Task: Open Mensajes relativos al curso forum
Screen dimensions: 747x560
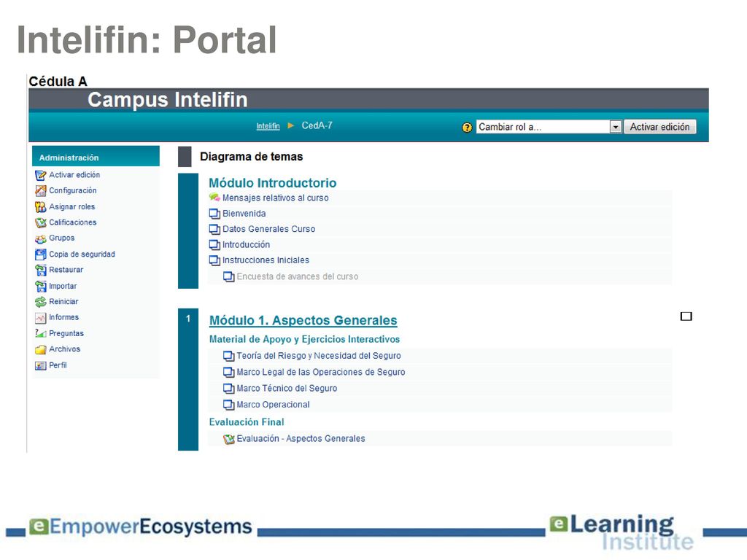Action: pyautogui.click(x=275, y=198)
